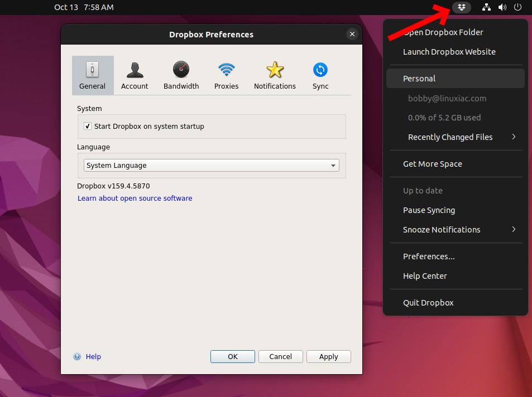Open the Account tab with person icon
The image size is (532, 397).
135,75
